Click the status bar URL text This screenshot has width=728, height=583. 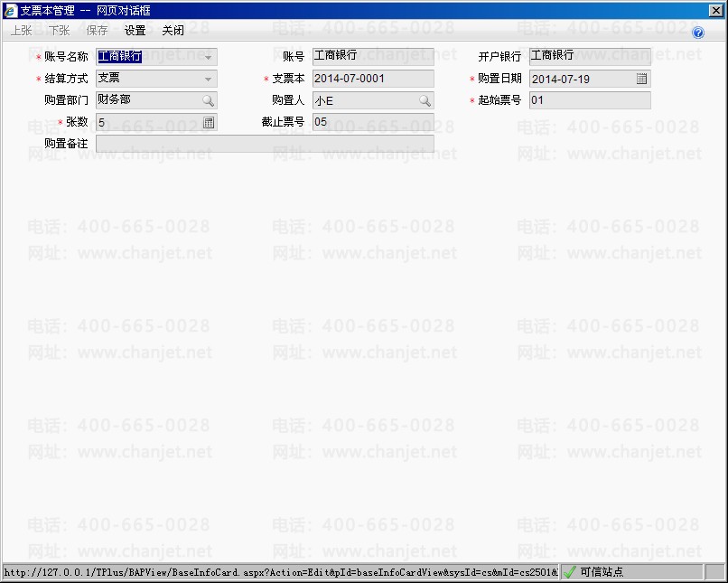[280, 572]
